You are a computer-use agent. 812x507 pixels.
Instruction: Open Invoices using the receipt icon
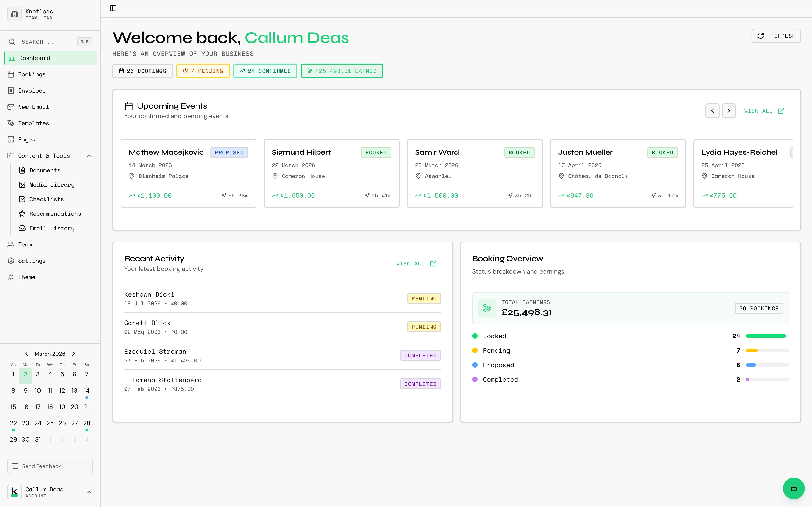click(x=11, y=91)
